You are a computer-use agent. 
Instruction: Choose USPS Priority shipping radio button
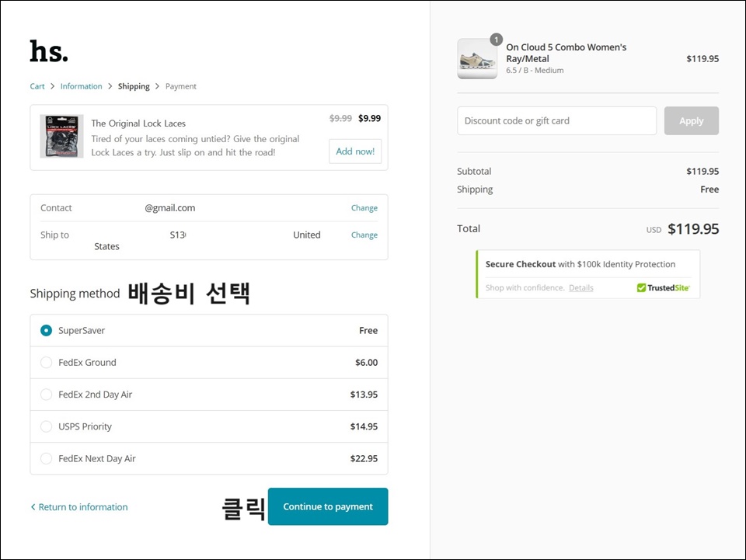46,426
